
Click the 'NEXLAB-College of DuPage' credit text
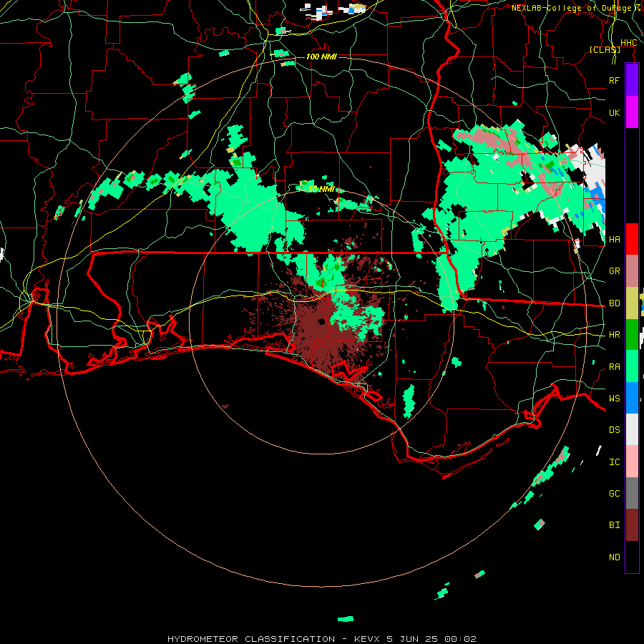click(571, 8)
